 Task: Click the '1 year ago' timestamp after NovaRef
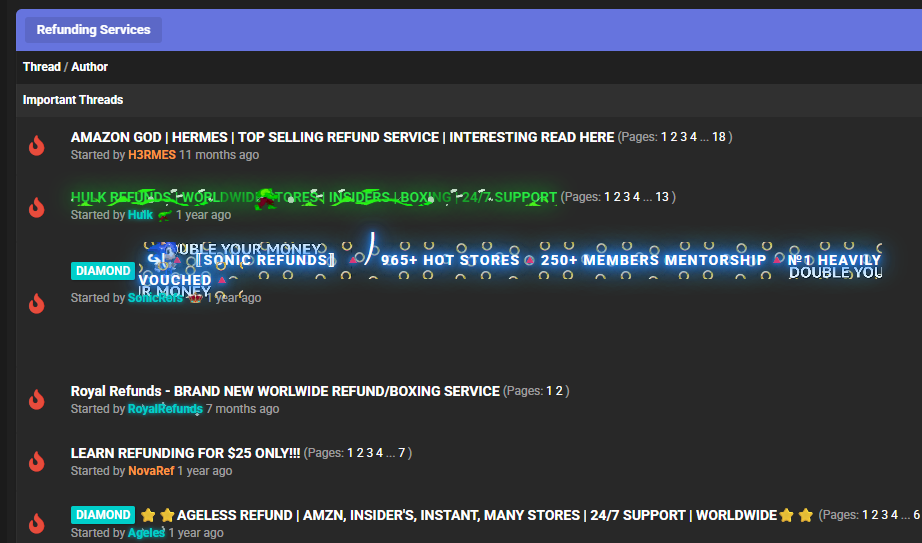pos(205,471)
